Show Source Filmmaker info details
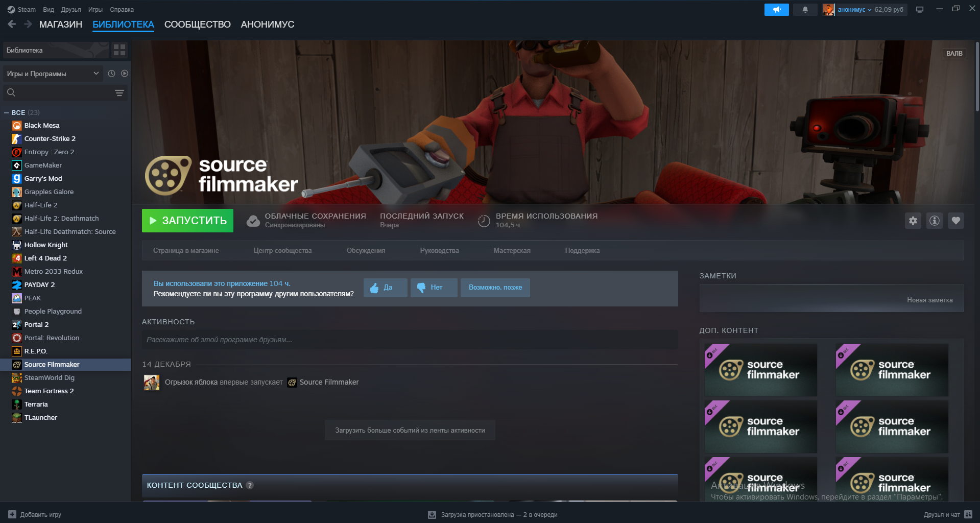Screen dimensions: 980x523 [x=935, y=221]
